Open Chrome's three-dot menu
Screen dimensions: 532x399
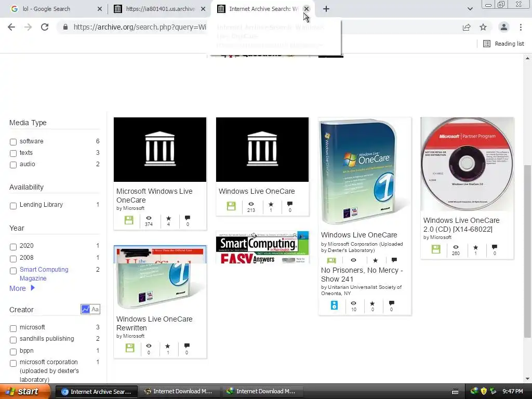pos(521,27)
